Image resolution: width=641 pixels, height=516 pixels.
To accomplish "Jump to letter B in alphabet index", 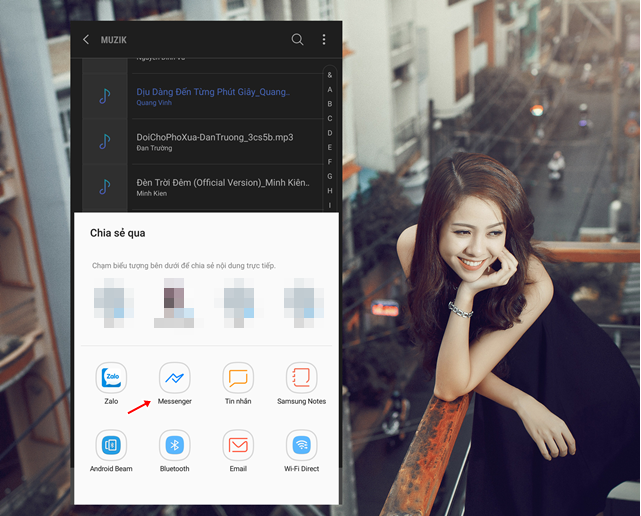I will (330, 104).
